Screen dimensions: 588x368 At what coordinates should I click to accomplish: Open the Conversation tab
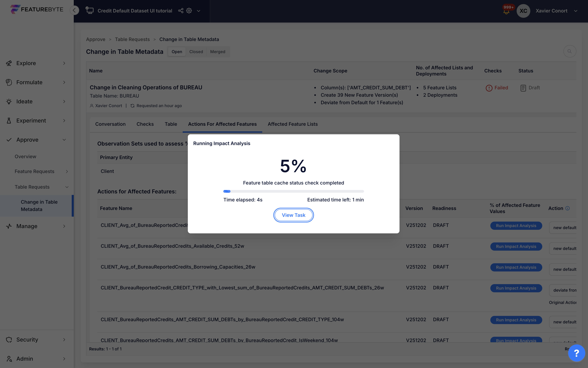coord(110,124)
